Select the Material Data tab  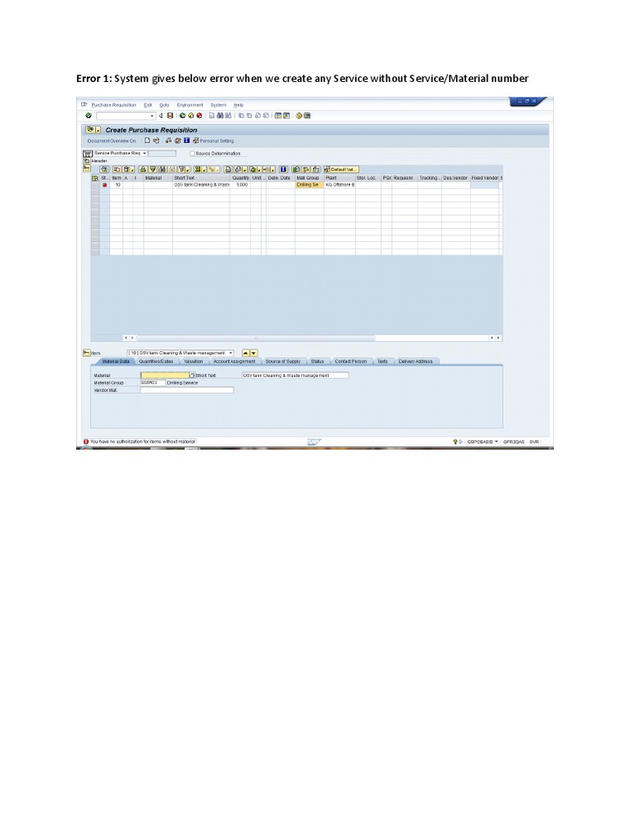point(116,361)
